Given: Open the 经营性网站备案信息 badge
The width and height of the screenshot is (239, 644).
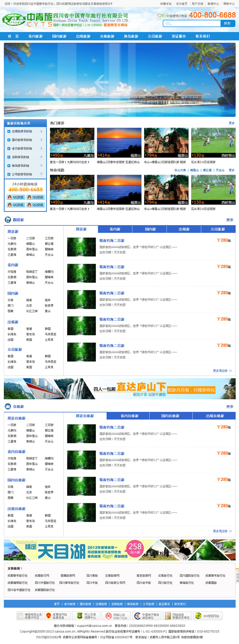Looking at the screenshot, I should click(x=57, y=616).
